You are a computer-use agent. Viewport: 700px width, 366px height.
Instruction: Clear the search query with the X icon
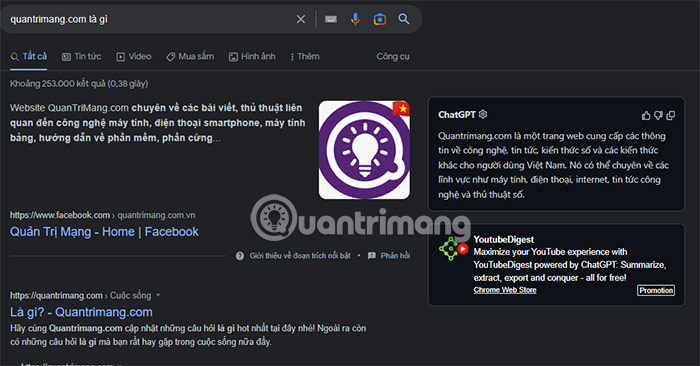[x=301, y=19]
